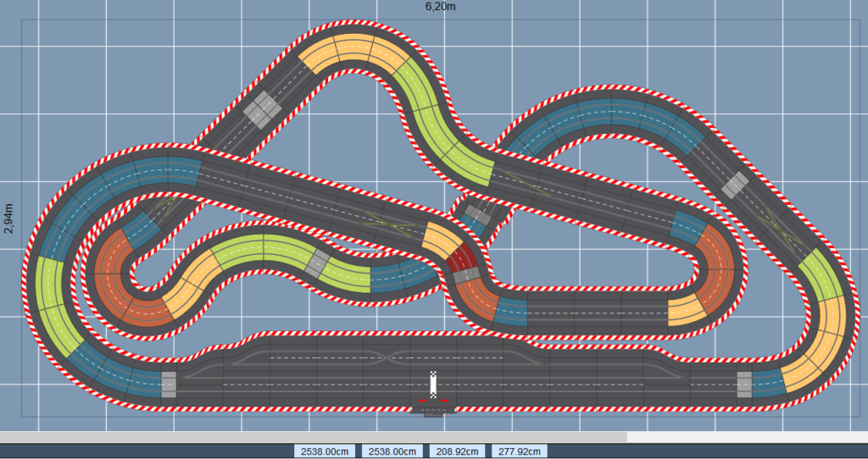868x459 pixels.
Task: Select the pit lane crossover track piece
Action: click(x=387, y=357)
